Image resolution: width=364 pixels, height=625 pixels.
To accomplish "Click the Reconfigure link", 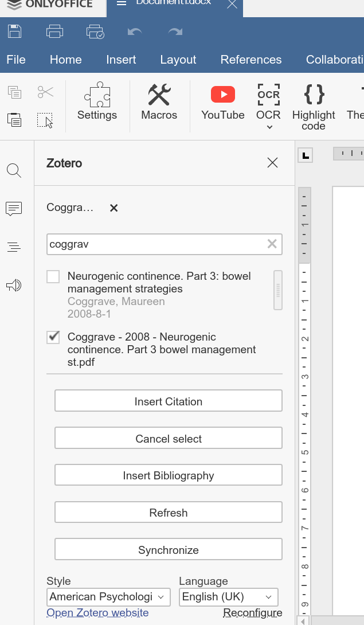I will (253, 612).
